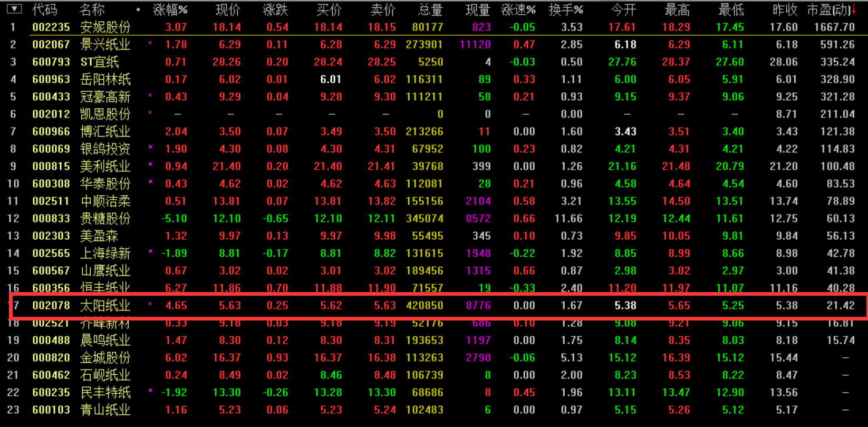
Task: Select stock 华泰股份
Action: [x=105, y=183]
